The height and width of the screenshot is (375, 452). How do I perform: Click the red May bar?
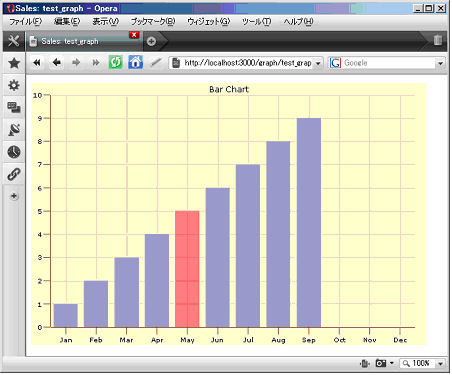[187, 269]
